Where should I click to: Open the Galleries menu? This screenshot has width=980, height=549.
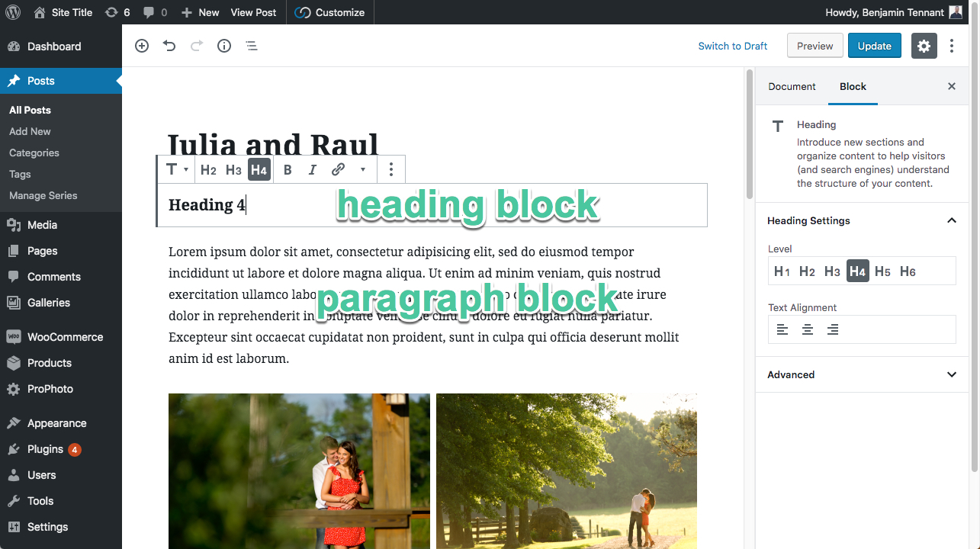tap(61, 303)
